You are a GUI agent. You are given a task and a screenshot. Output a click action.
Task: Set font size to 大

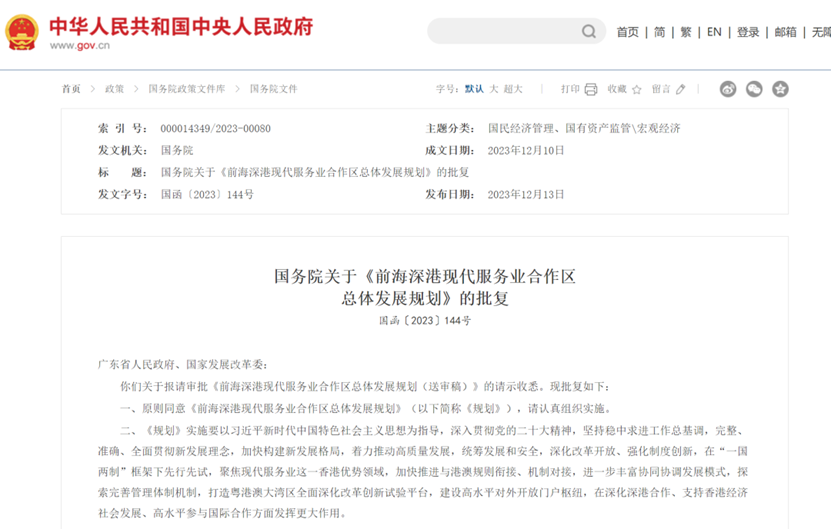point(494,89)
